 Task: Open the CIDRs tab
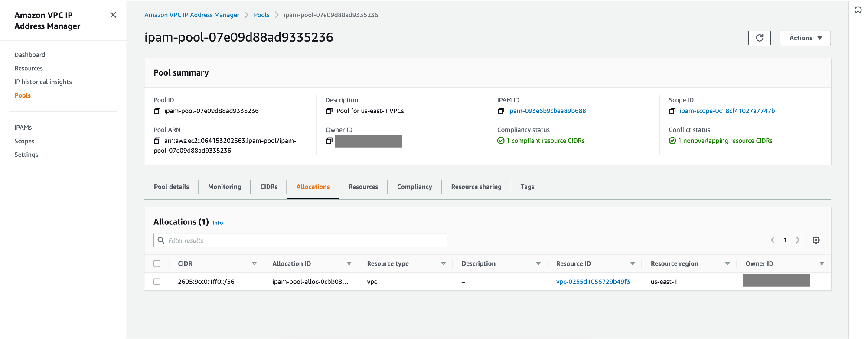pos(269,187)
